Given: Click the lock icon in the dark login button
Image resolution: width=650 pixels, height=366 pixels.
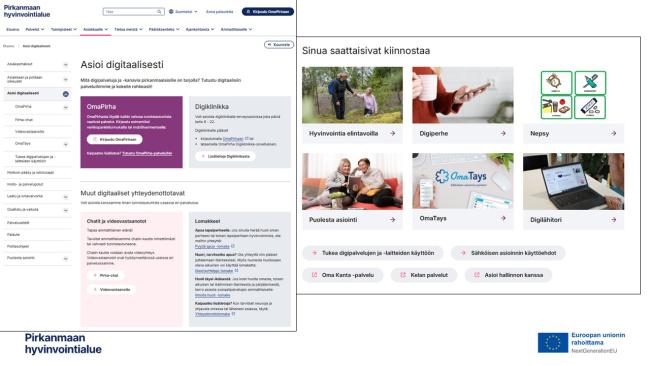Looking at the screenshot, I should point(248,12).
